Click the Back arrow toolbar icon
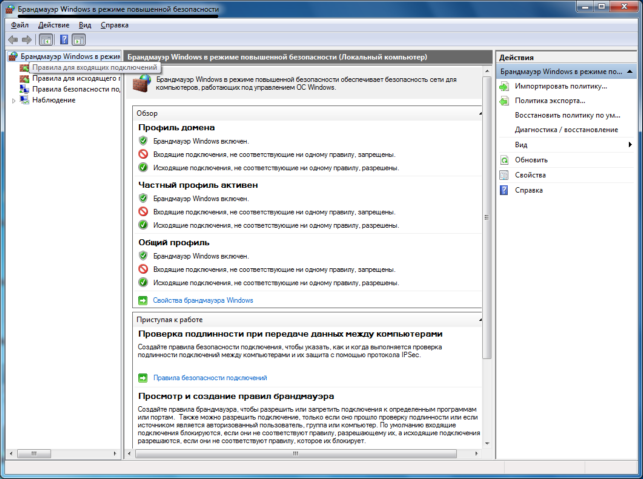The height and width of the screenshot is (479, 643). click(13, 40)
